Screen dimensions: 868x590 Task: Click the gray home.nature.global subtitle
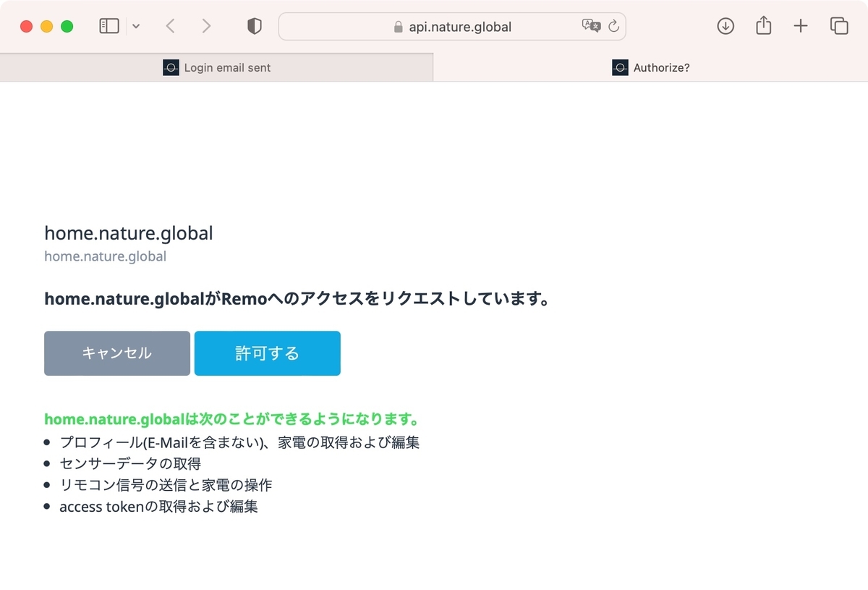point(106,256)
